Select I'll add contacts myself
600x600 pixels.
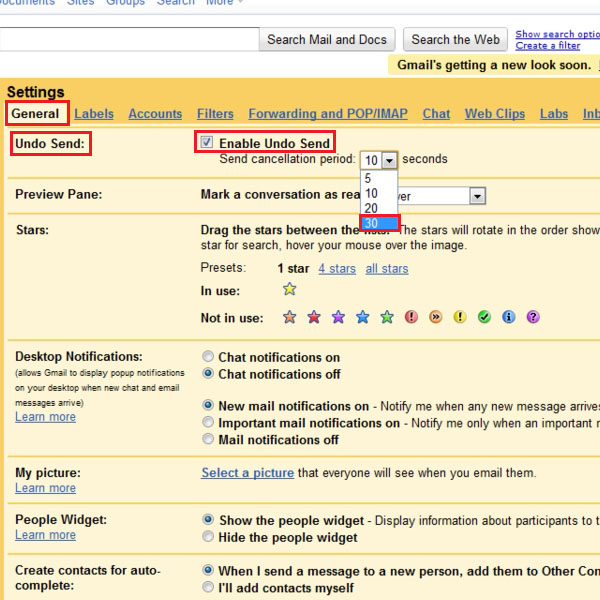click(x=208, y=587)
